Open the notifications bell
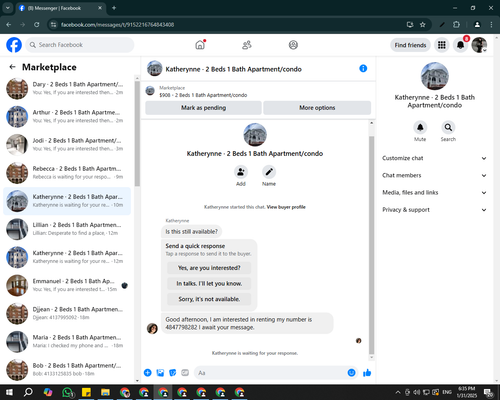Screen dimensions: 500x400 460,45
